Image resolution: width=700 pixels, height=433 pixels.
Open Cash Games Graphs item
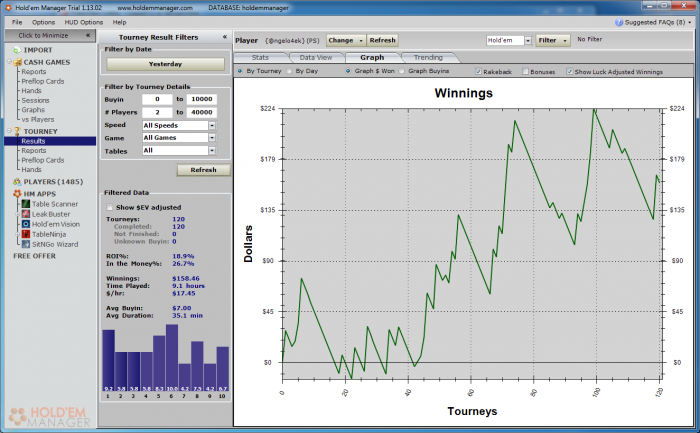pyautogui.click(x=33, y=110)
